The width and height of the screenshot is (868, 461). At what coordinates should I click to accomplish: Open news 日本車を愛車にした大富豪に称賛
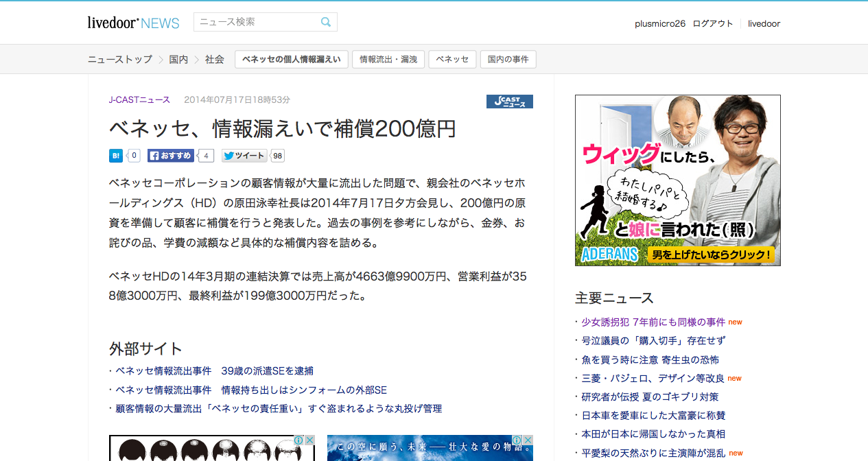click(653, 415)
